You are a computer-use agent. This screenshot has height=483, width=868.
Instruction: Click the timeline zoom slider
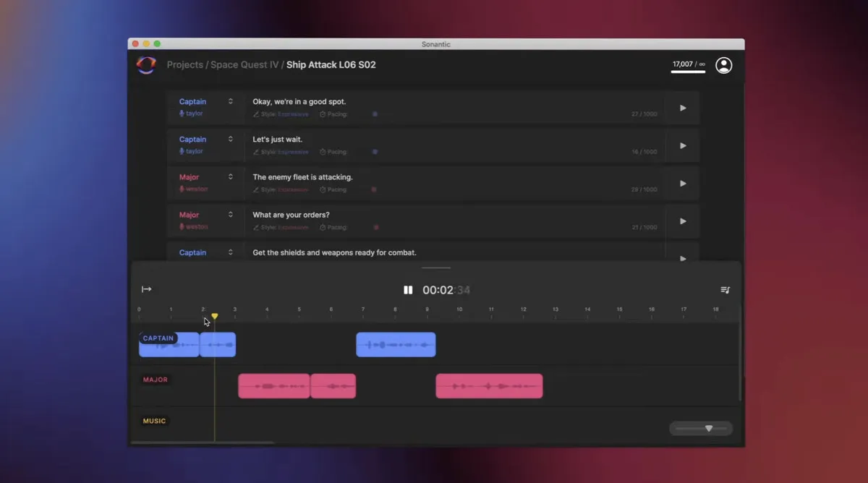tap(701, 429)
